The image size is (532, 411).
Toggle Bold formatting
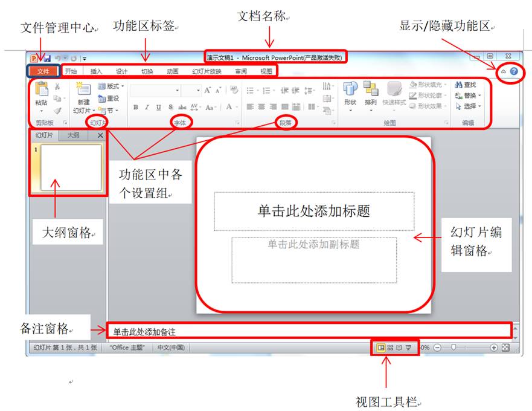(136, 108)
